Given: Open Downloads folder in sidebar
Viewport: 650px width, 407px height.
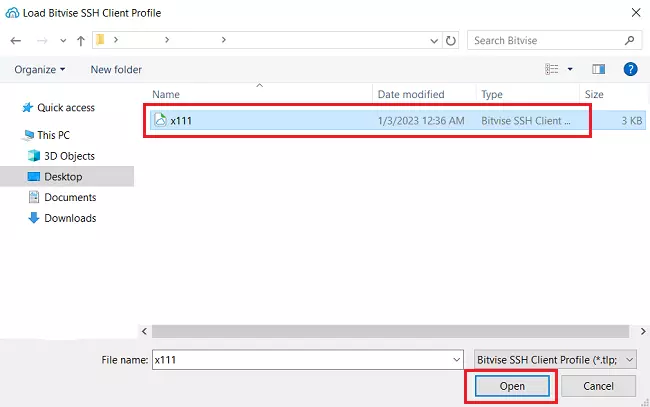Looking at the screenshot, I should (69, 218).
